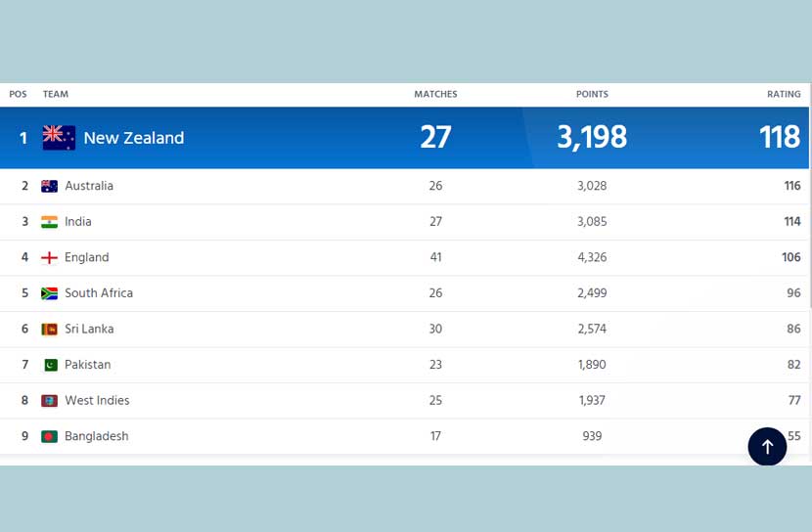Click the TEAM column header
This screenshot has height=532, width=812.
point(56,94)
